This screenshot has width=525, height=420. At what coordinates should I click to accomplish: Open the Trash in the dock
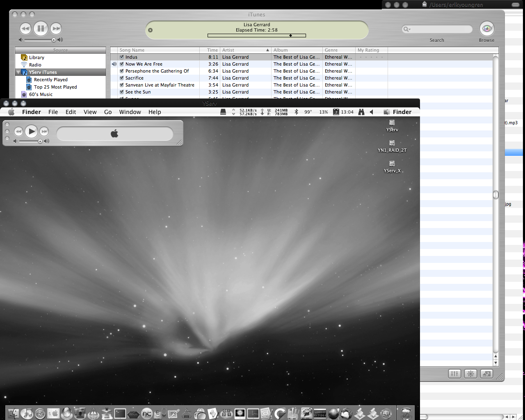[406, 413]
